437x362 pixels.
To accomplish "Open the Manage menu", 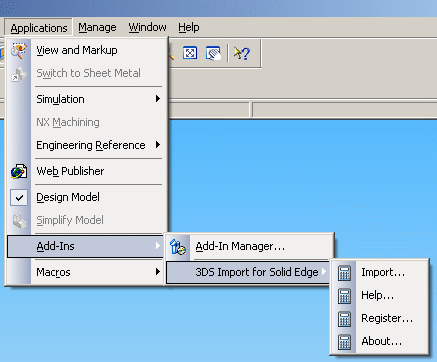I will [97, 27].
